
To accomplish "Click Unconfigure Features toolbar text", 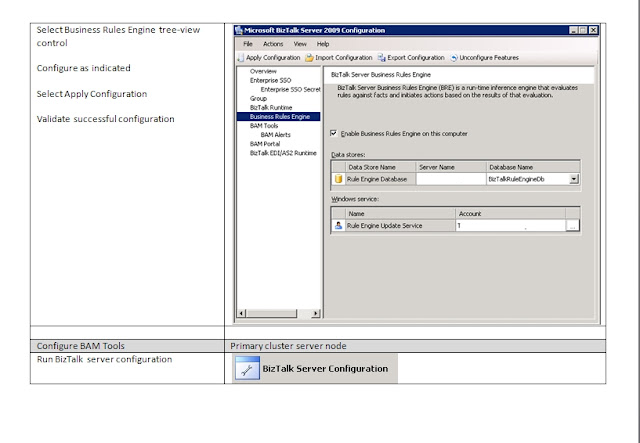I will point(489,58).
